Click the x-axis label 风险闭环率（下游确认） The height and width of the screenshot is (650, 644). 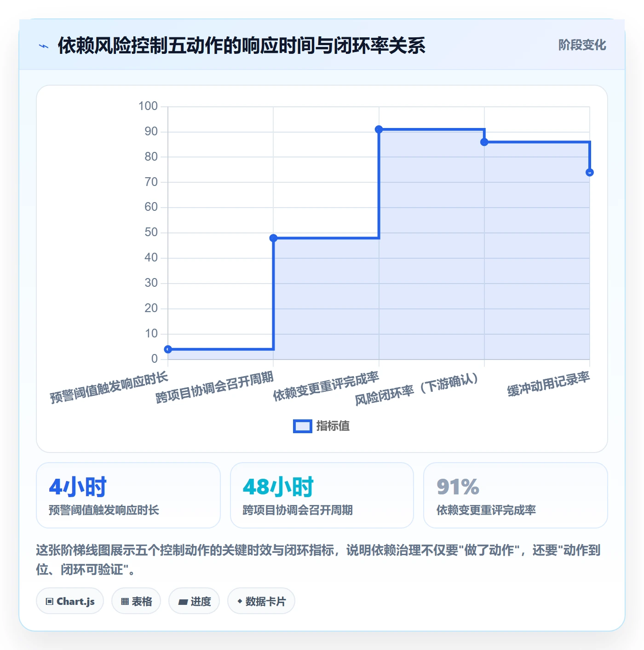coord(417,389)
